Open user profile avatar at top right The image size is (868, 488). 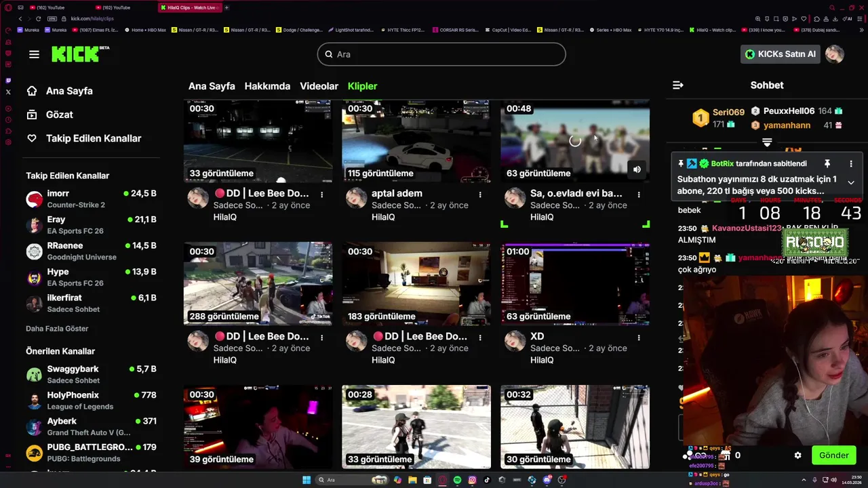click(835, 54)
